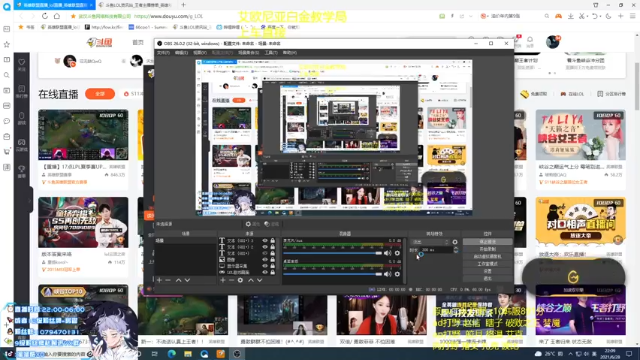The height and width of the screenshot is (360, 640).
Task: Open the Tools menu in OBS
Action: [271, 53]
